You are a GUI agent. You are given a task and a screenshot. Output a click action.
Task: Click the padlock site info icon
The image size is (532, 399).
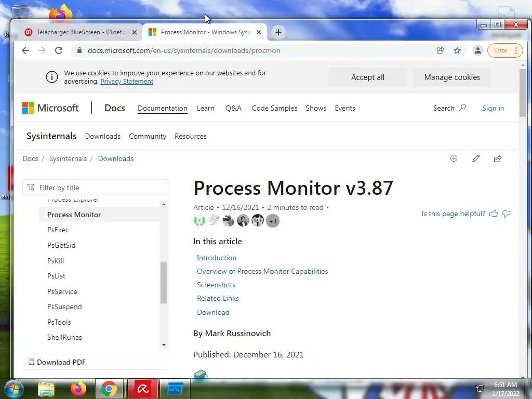pyautogui.click(x=79, y=50)
